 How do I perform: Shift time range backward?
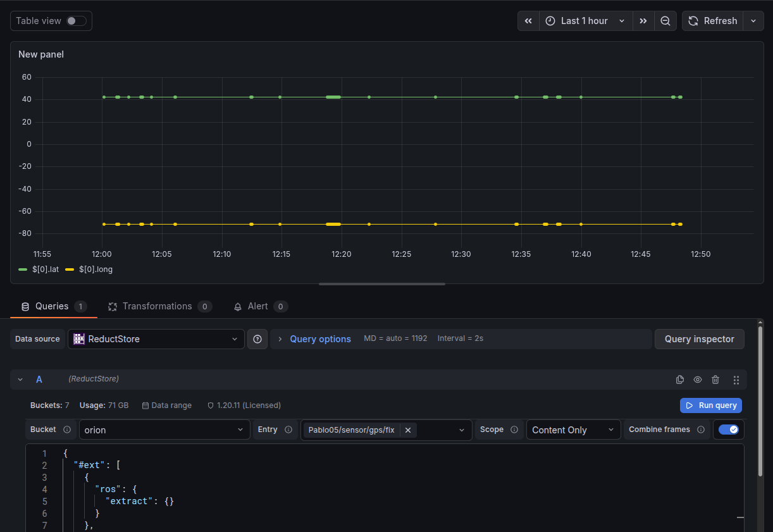coord(528,21)
